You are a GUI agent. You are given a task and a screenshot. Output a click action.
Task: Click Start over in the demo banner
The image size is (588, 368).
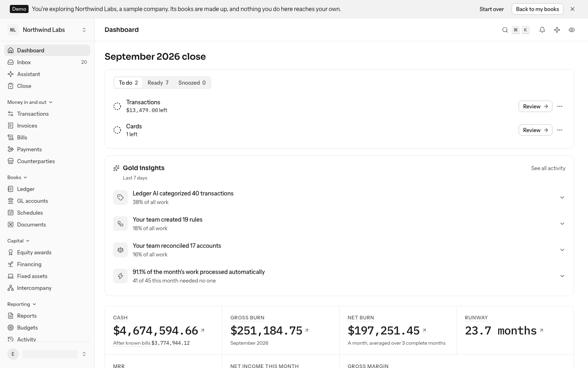point(492,9)
